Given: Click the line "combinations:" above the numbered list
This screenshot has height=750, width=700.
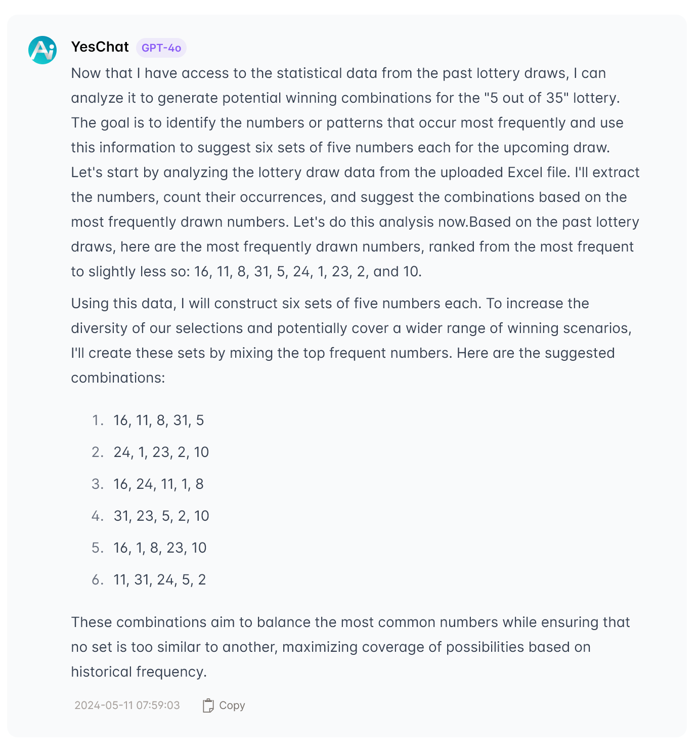Looking at the screenshot, I should 118,378.
